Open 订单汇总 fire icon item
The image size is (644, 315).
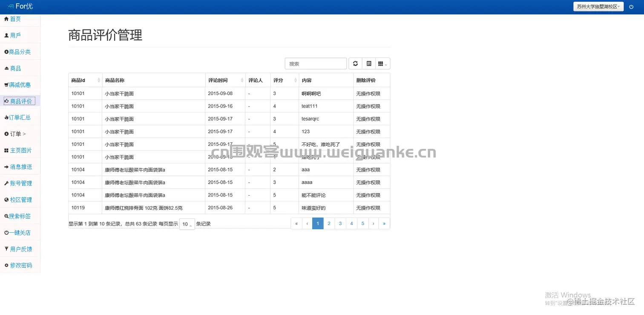click(x=17, y=117)
